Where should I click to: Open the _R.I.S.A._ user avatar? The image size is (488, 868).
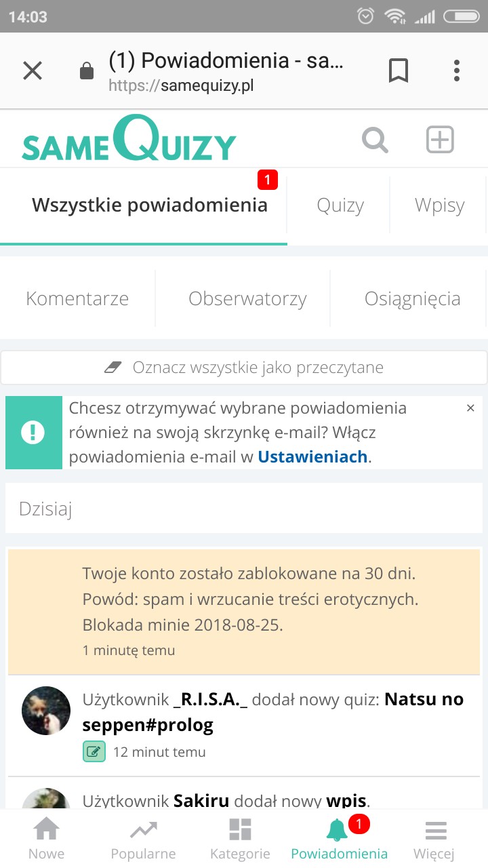tap(46, 711)
